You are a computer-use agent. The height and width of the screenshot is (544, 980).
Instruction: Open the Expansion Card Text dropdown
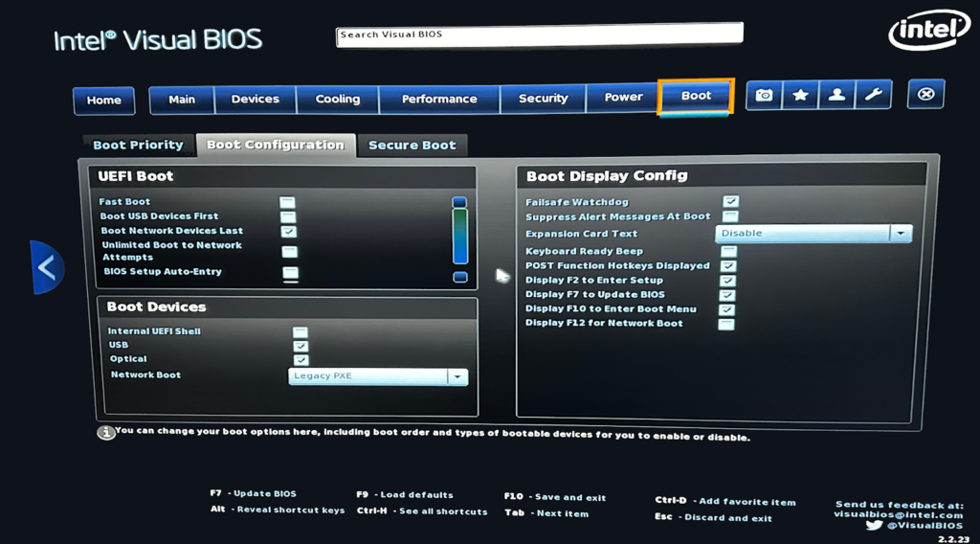(813, 234)
